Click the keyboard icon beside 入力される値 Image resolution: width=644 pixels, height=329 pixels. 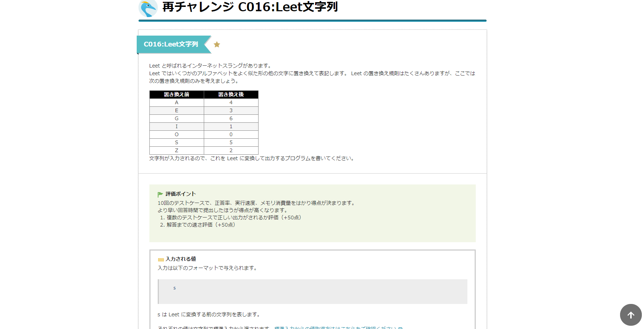(161, 259)
